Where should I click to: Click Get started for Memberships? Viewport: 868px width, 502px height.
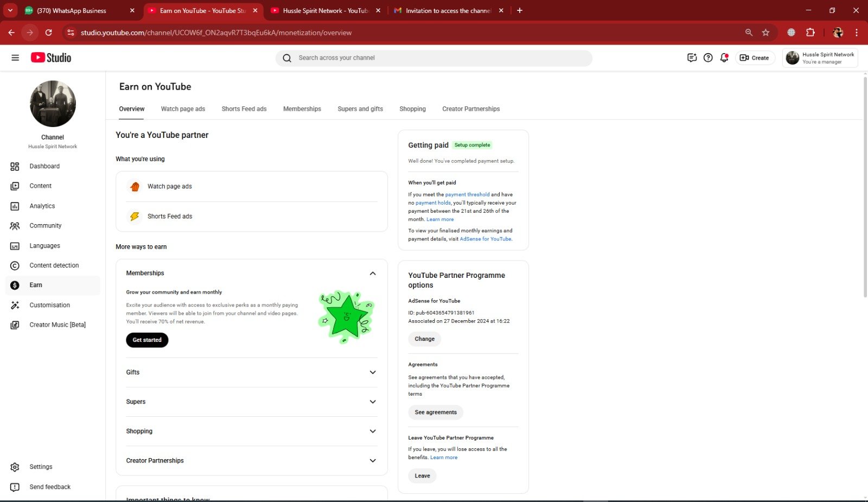pyautogui.click(x=147, y=340)
